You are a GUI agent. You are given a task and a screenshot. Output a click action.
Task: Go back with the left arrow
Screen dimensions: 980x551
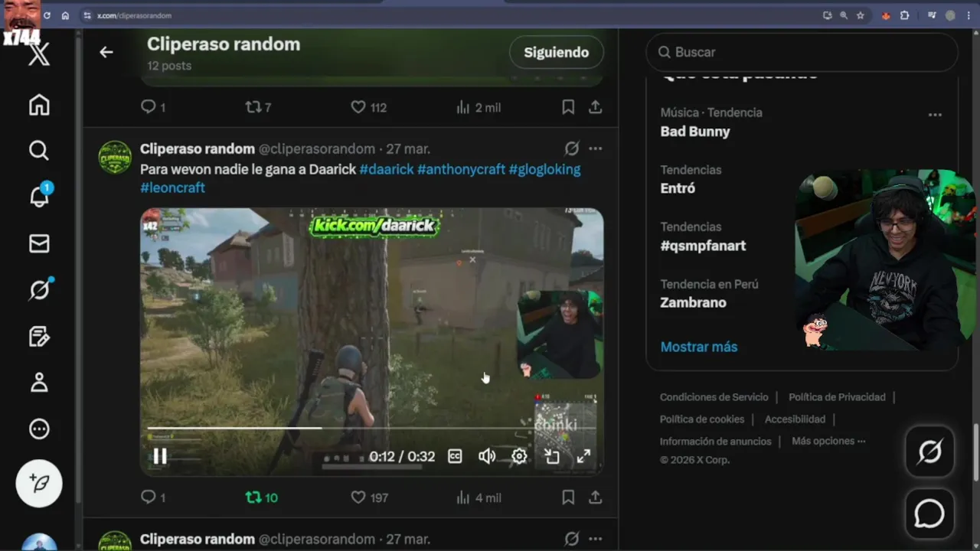106,52
